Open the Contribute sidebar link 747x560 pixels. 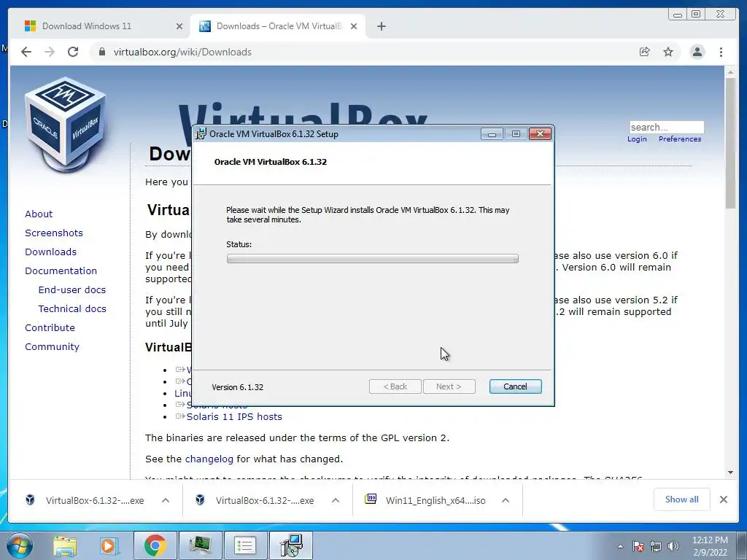pyautogui.click(x=50, y=328)
